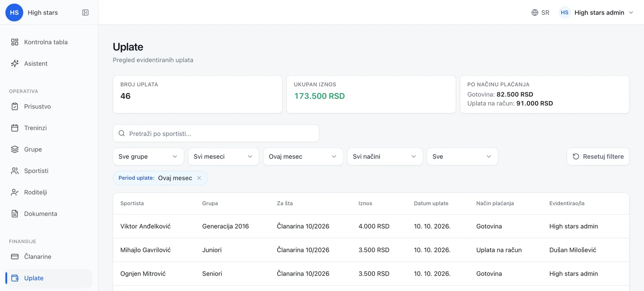Click the Kontrolna tabla dashboard icon

[15, 42]
